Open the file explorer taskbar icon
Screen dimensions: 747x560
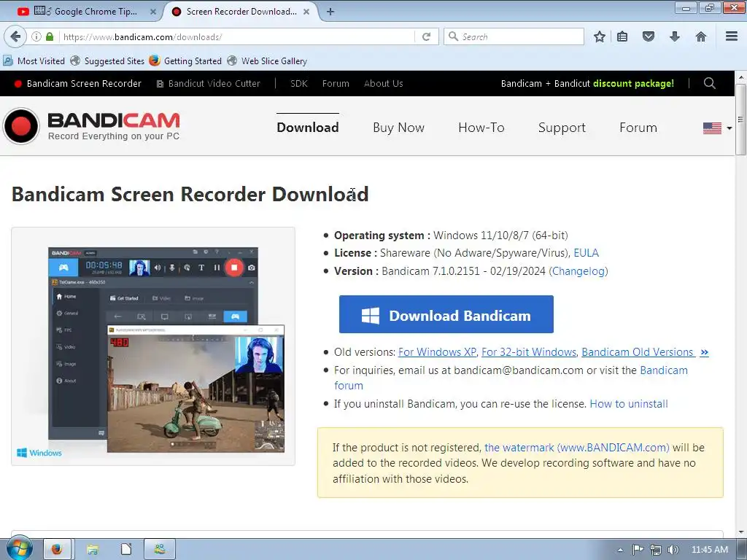point(93,549)
